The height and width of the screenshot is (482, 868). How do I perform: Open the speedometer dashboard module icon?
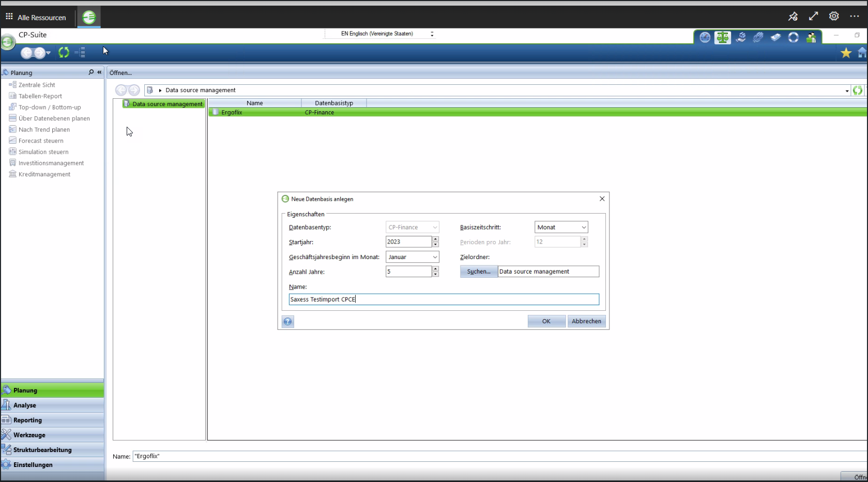pyautogui.click(x=705, y=37)
